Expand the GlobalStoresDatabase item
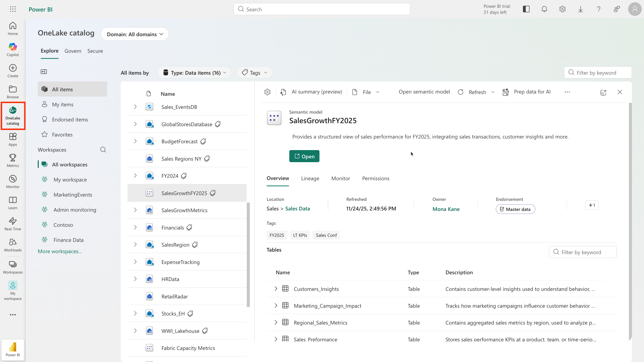This screenshot has width=644, height=362. point(135,124)
